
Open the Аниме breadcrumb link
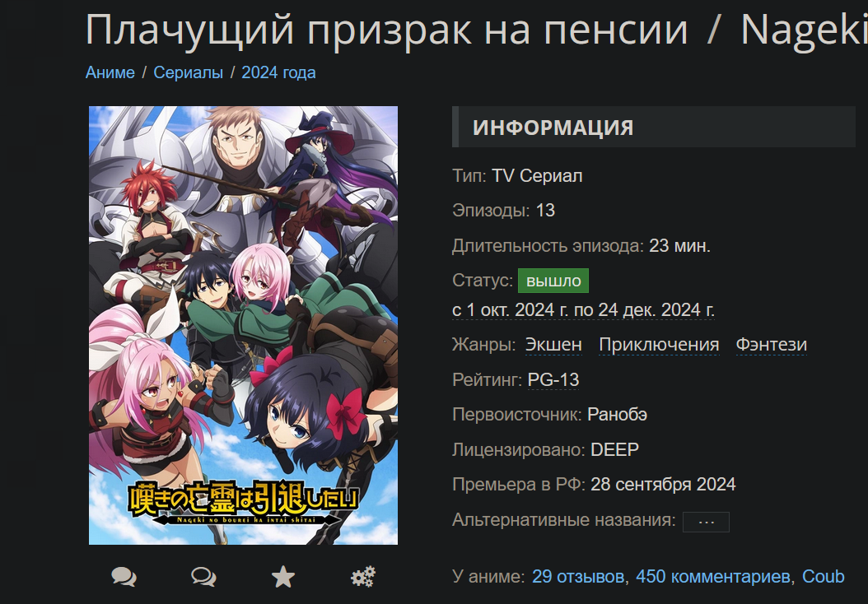[110, 72]
